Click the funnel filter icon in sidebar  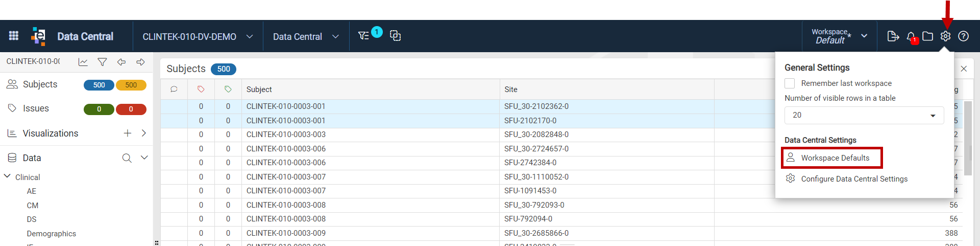tap(102, 62)
